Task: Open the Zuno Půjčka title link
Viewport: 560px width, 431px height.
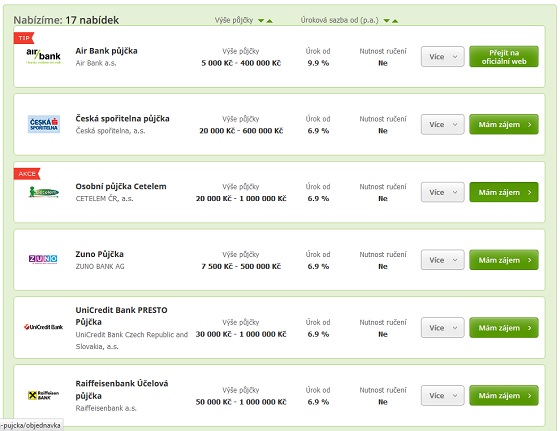Action: 99,254
